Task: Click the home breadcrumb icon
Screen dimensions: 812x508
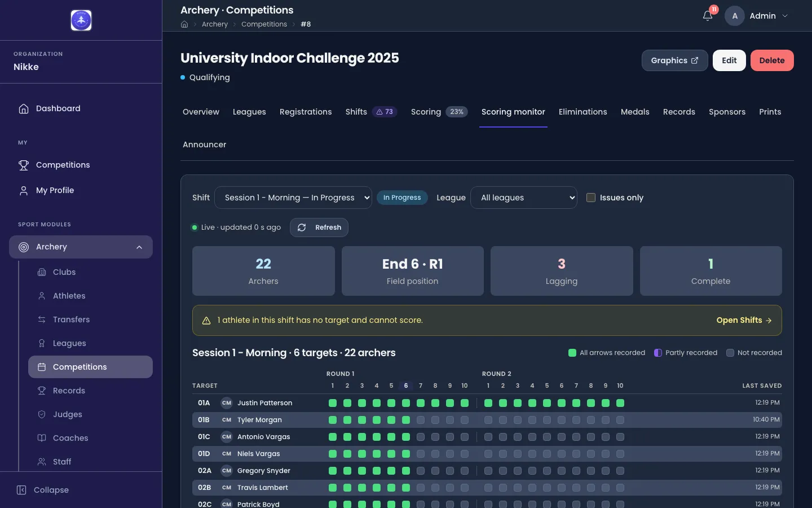Action: (x=184, y=24)
